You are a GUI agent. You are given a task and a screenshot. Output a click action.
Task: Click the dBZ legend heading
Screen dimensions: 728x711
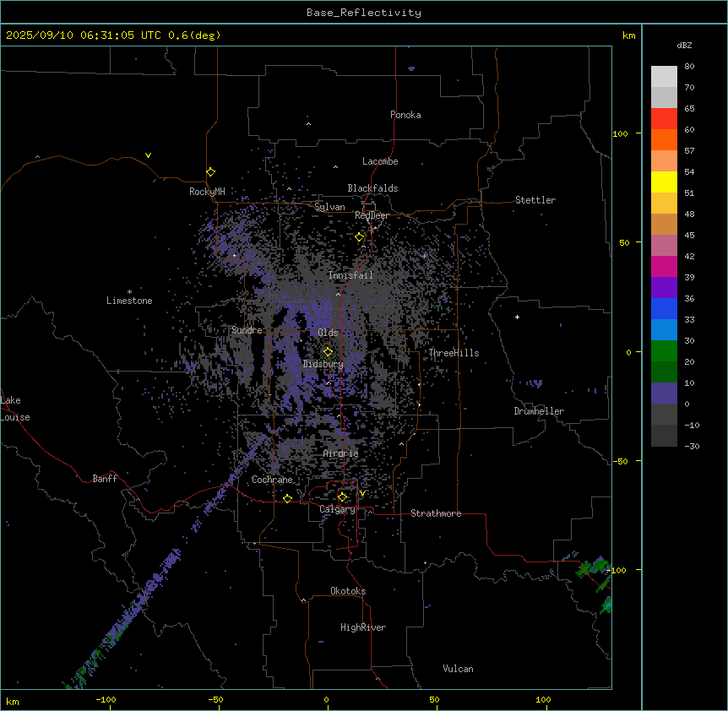(684, 45)
